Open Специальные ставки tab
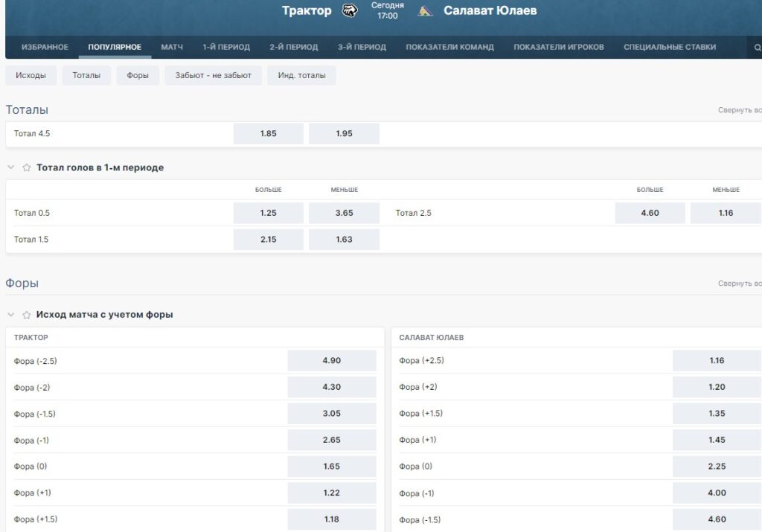Image resolution: width=762 pixels, height=532 pixels. pyautogui.click(x=670, y=47)
